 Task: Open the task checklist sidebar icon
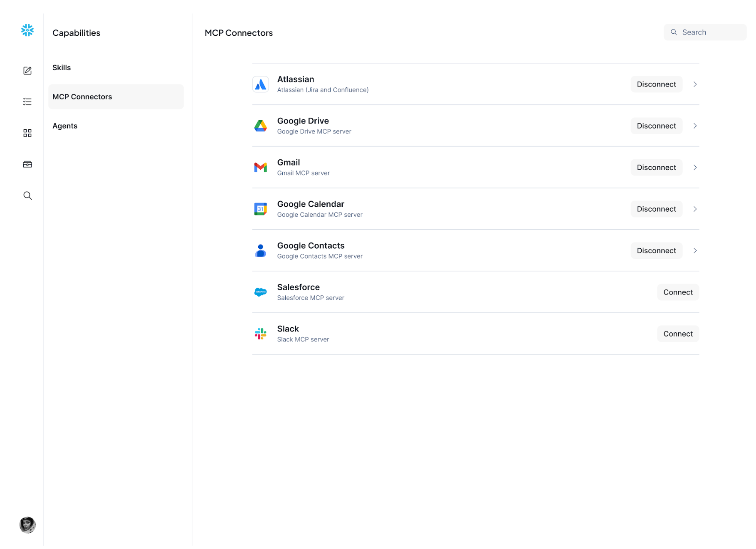[27, 102]
